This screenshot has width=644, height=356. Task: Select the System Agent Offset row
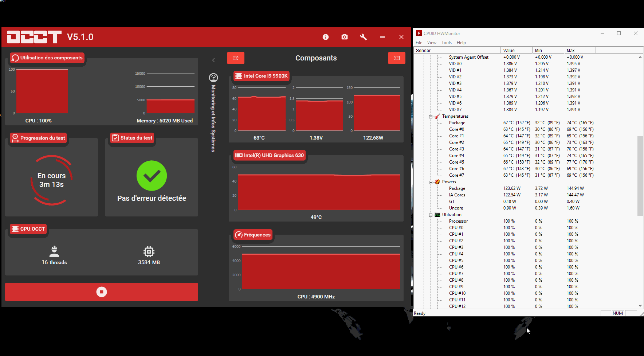tap(468, 57)
